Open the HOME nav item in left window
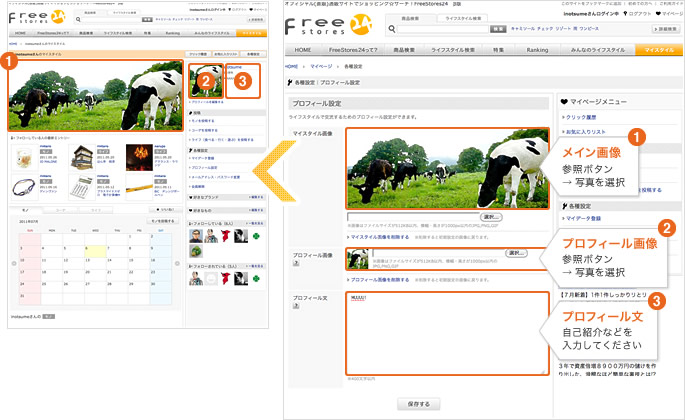 pos(20,33)
